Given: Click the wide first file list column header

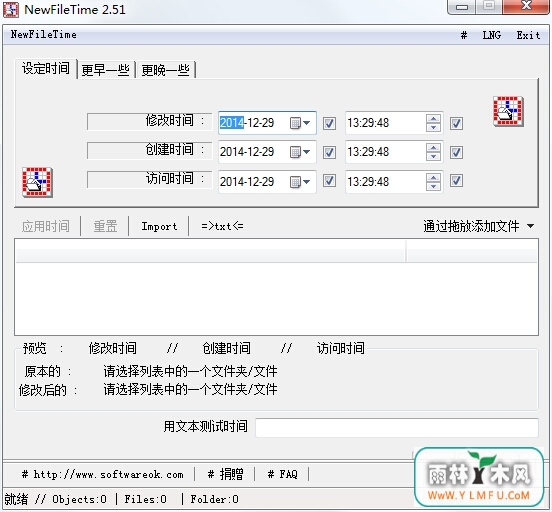Looking at the screenshot, I should [211, 251].
